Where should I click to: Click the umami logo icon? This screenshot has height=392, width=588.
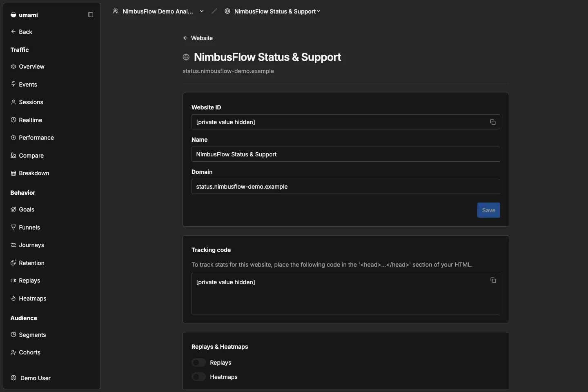[x=13, y=15]
